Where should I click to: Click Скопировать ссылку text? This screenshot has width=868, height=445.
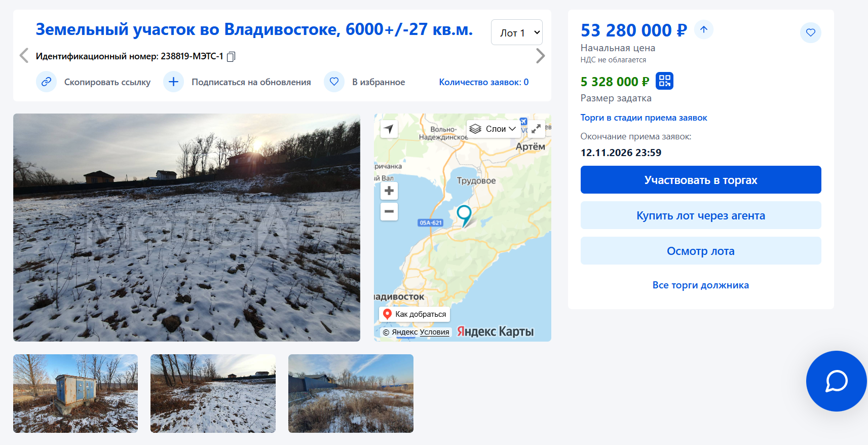(x=107, y=82)
